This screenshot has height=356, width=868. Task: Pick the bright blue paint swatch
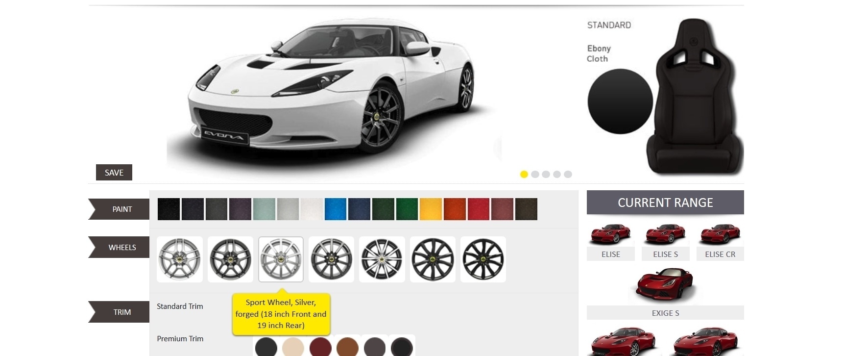tap(336, 209)
